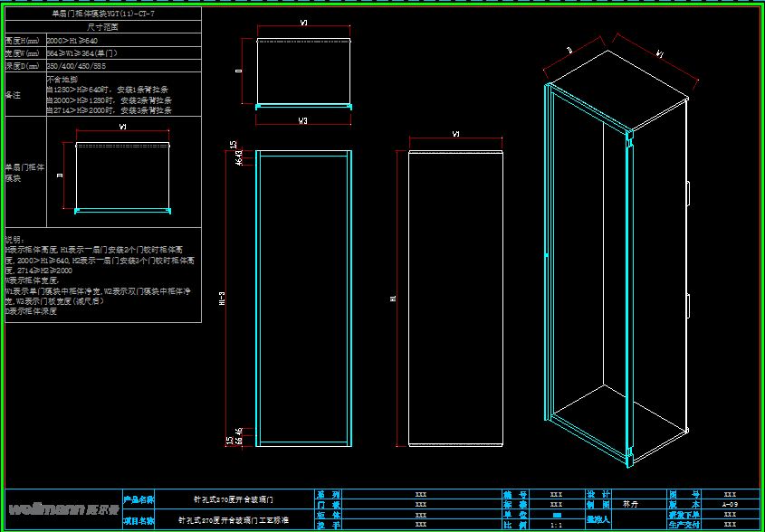Select the top plan view rectangle
765x532 pixels.
click(x=303, y=73)
